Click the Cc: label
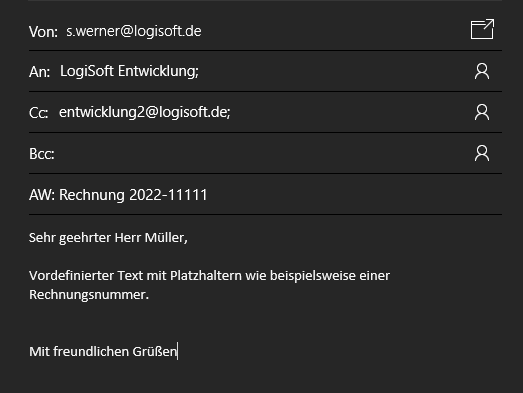The image size is (523, 393). [38, 113]
